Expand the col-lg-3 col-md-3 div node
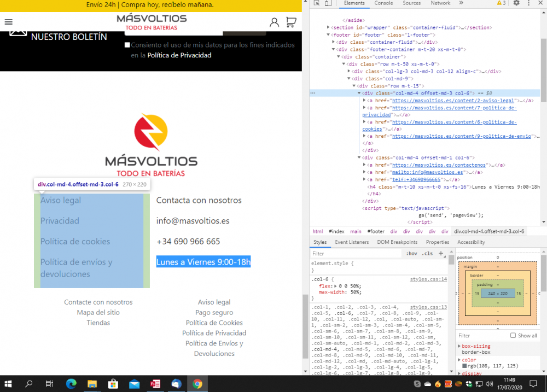547x392 pixels. [349, 71]
